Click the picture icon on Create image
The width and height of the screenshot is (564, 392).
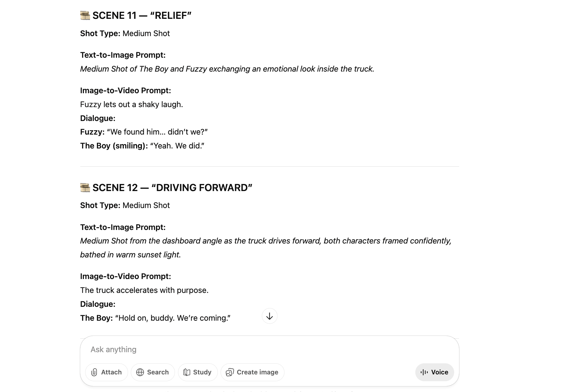[x=230, y=372]
